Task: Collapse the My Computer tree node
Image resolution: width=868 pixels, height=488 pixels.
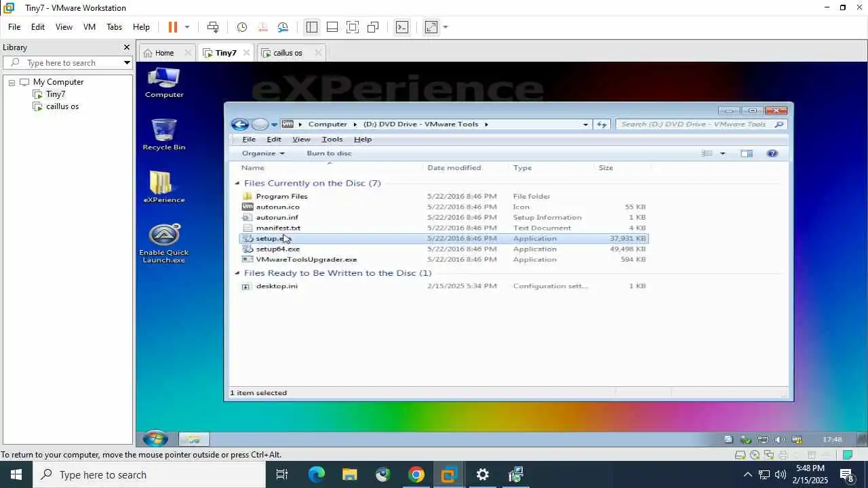Action: pyautogui.click(x=12, y=83)
